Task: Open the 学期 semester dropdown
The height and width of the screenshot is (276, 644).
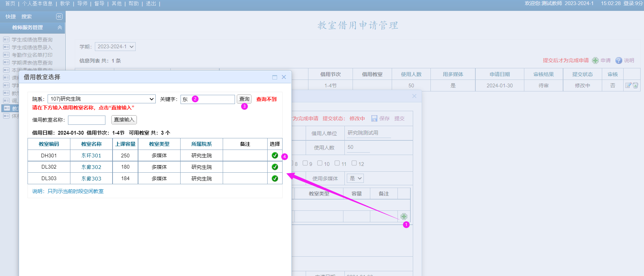Action: (x=115, y=47)
